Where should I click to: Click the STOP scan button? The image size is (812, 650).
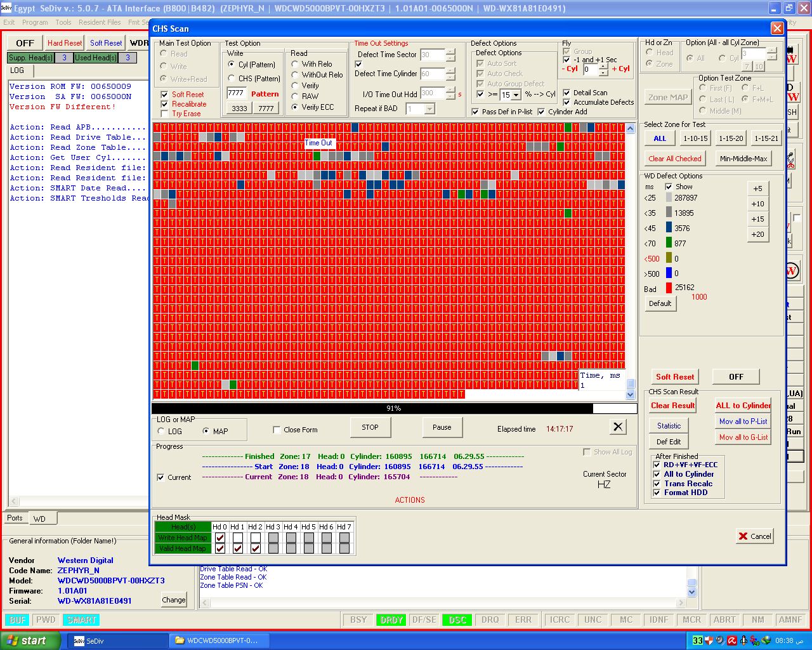pos(370,427)
